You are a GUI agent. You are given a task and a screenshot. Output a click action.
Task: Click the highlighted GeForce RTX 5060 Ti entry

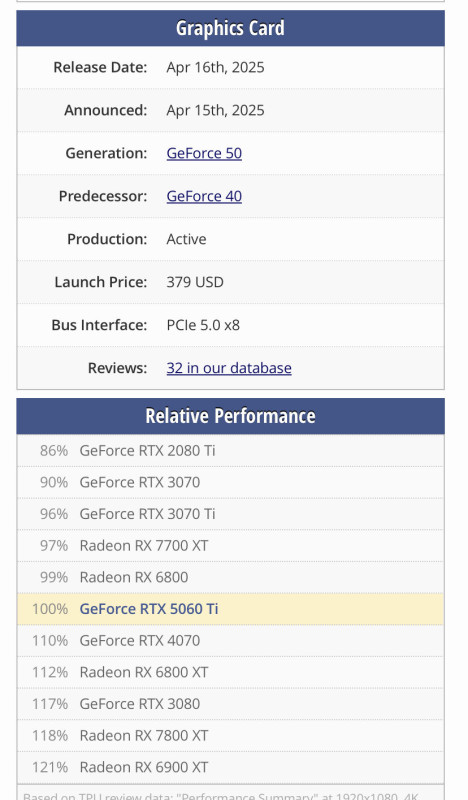pos(231,609)
